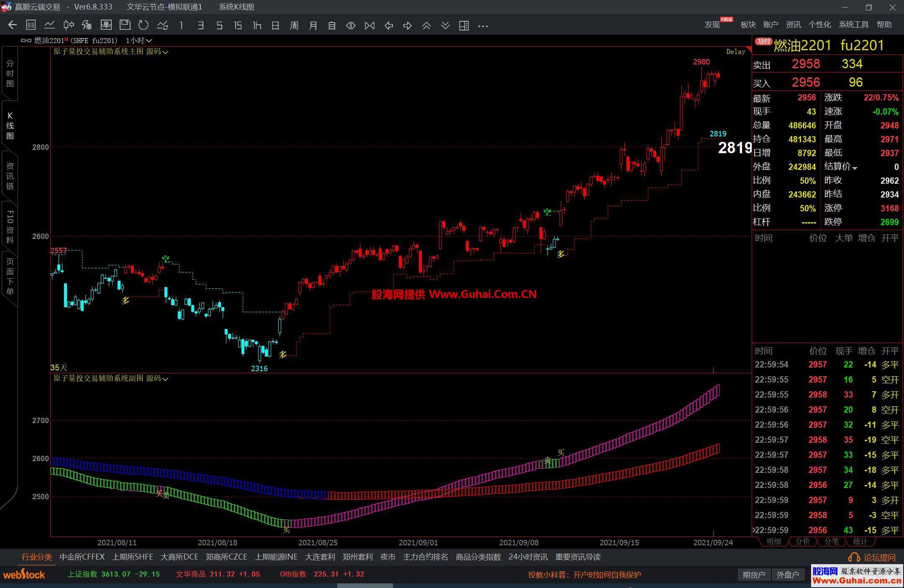
Task: Click the save disk icon
Action: tap(125, 26)
